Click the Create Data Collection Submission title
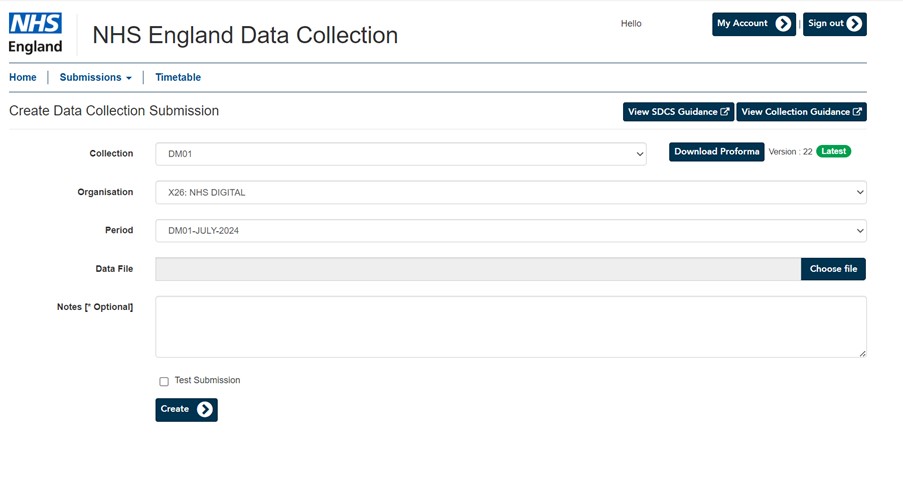The image size is (903, 488). point(114,111)
